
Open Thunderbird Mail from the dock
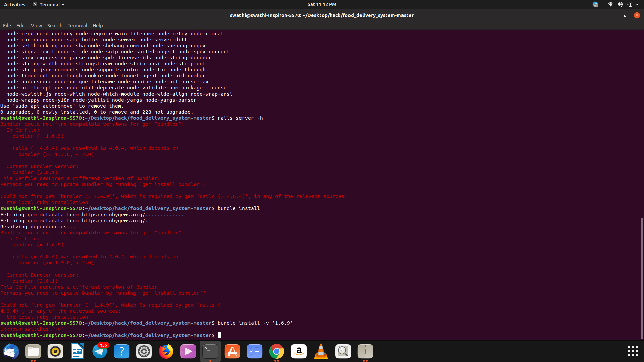click(x=11, y=351)
